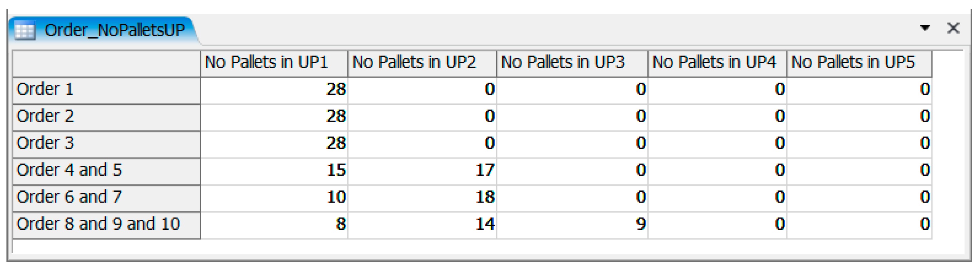The image size is (980, 270).
Task: Close the Order_NoPalletsUP table tab
Action: click(953, 28)
